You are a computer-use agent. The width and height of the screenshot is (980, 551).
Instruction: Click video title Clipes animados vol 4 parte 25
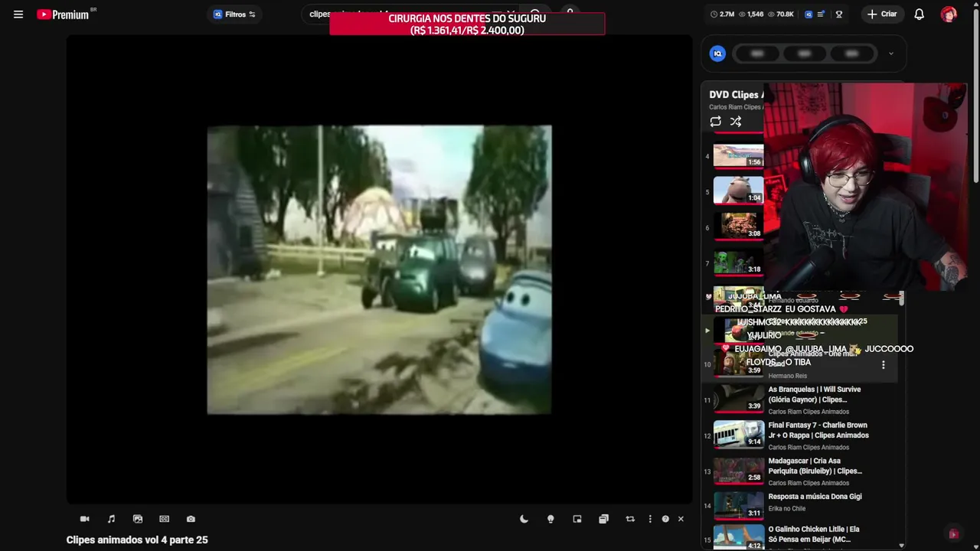click(x=137, y=540)
